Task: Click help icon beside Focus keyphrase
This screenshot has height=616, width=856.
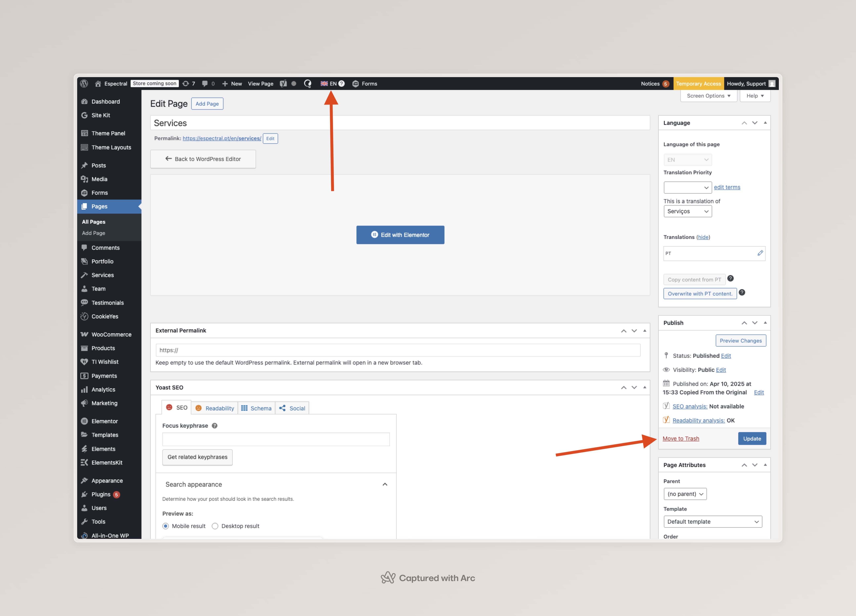Action: pos(214,425)
